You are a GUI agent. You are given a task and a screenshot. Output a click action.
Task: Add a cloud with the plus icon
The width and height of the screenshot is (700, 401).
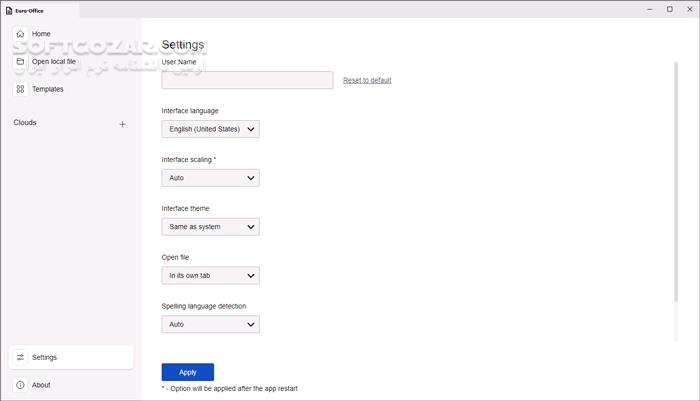coord(122,124)
